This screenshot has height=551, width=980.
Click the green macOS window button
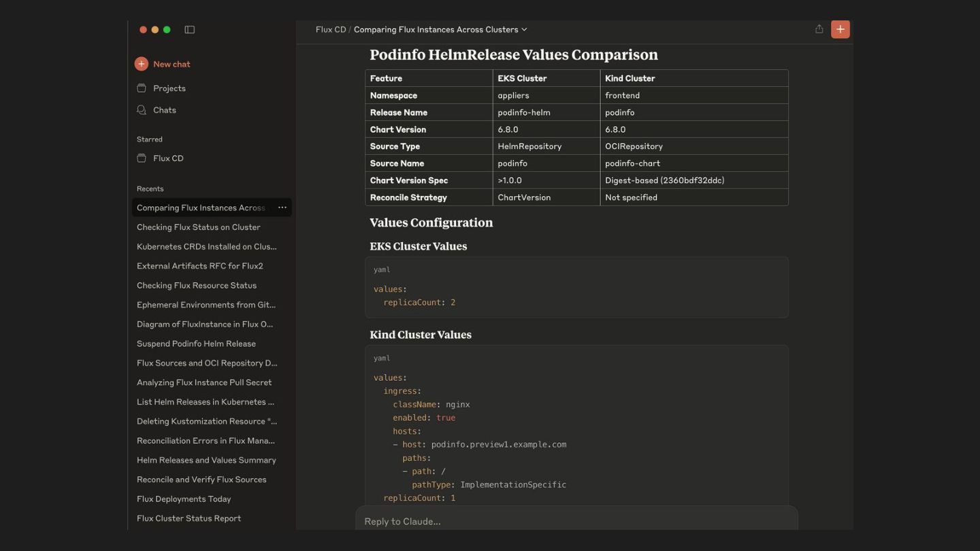pos(167,30)
